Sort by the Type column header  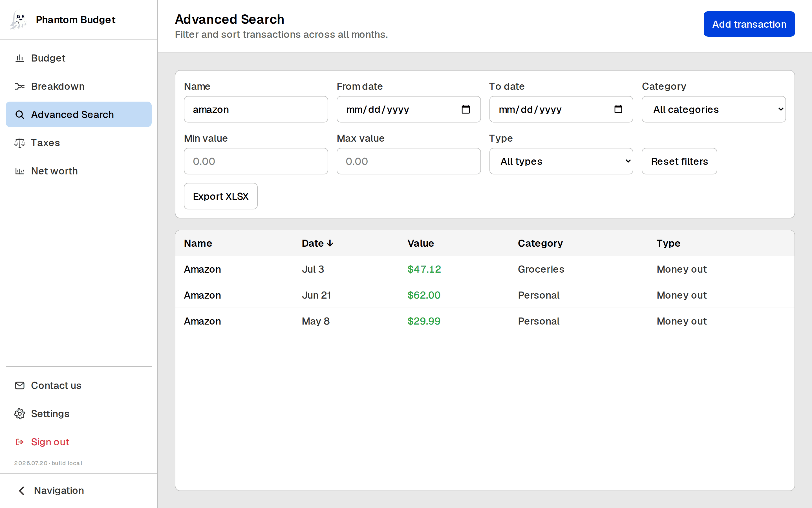(668, 243)
